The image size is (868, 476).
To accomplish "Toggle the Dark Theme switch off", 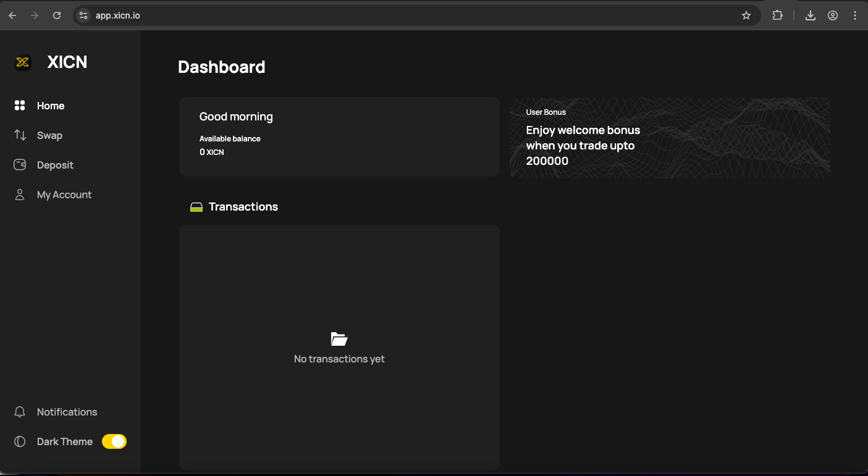I will (114, 441).
